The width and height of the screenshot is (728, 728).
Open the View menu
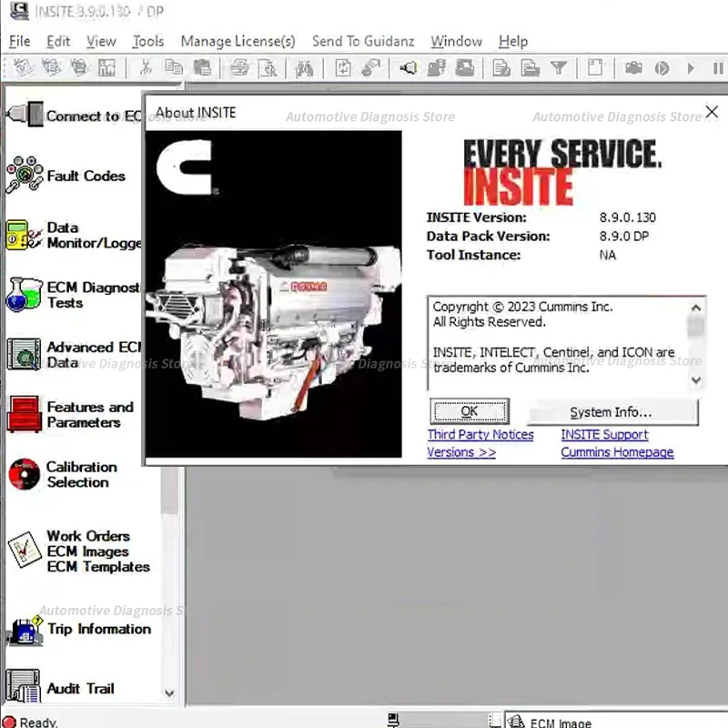click(x=101, y=41)
